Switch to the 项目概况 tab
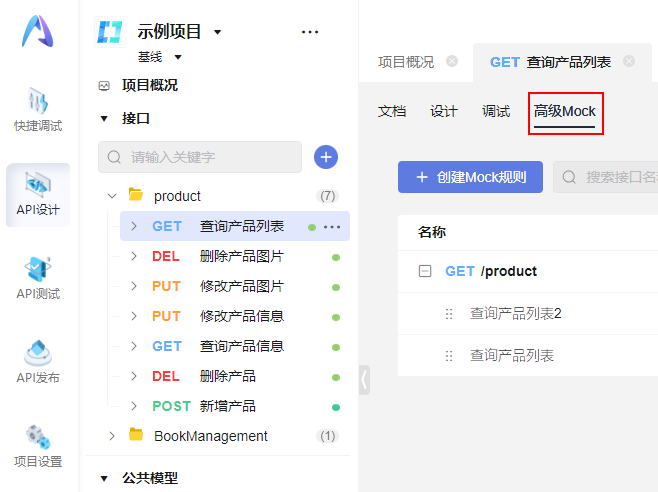The image size is (658, 492). click(x=406, y=62)
